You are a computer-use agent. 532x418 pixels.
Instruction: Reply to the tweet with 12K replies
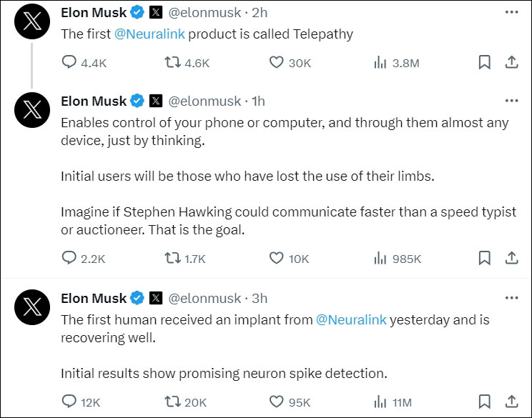69,402
